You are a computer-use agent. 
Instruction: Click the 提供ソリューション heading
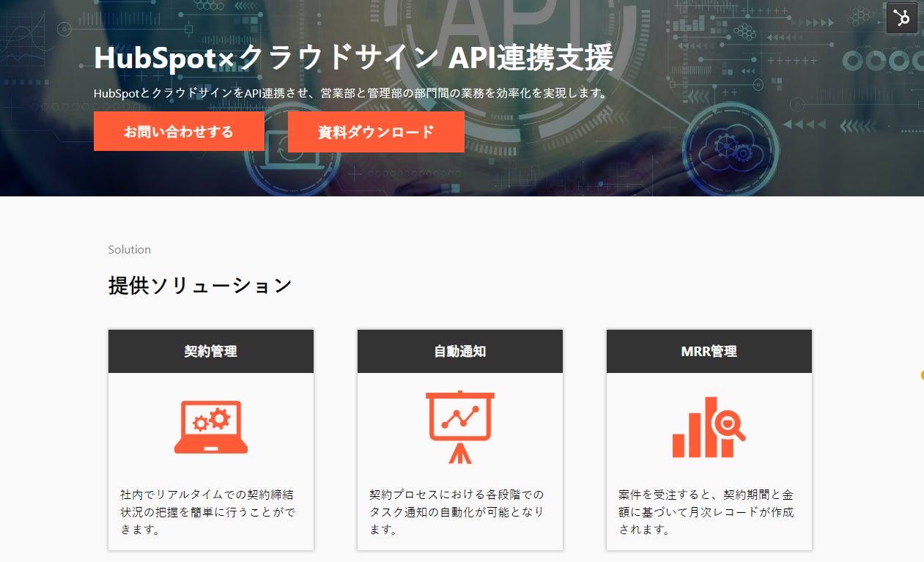(x=200, y=285)
